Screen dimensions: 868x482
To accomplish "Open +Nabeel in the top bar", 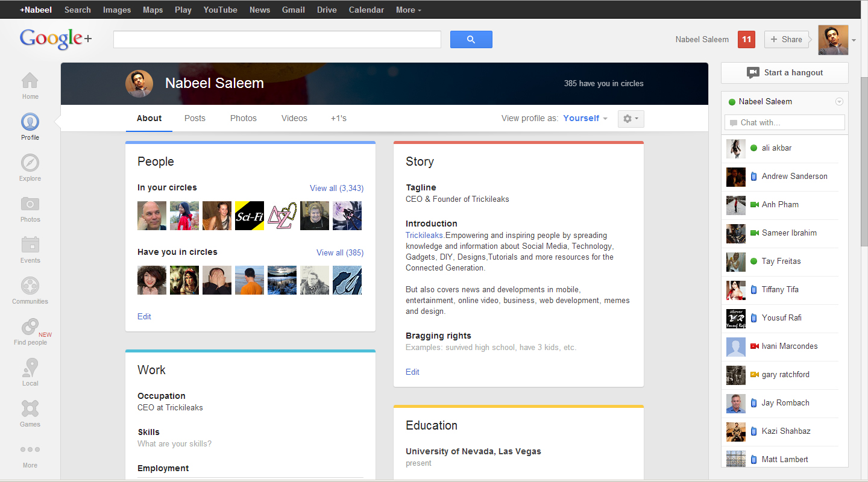I will [x=36, y=10].
